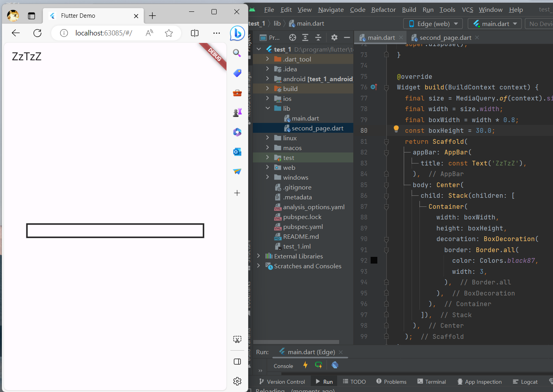View site information icon for localhost
Screen dimensions: 553x392
point(64,33)
